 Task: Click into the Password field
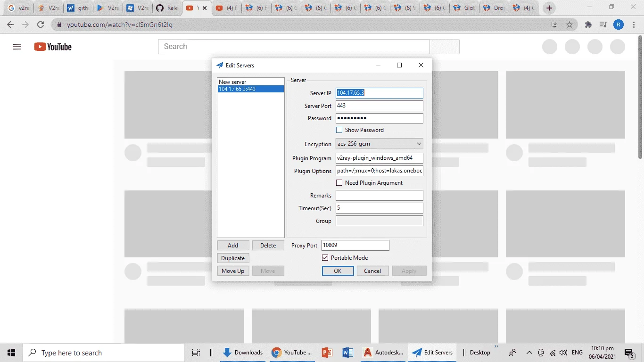click(380, 118)
